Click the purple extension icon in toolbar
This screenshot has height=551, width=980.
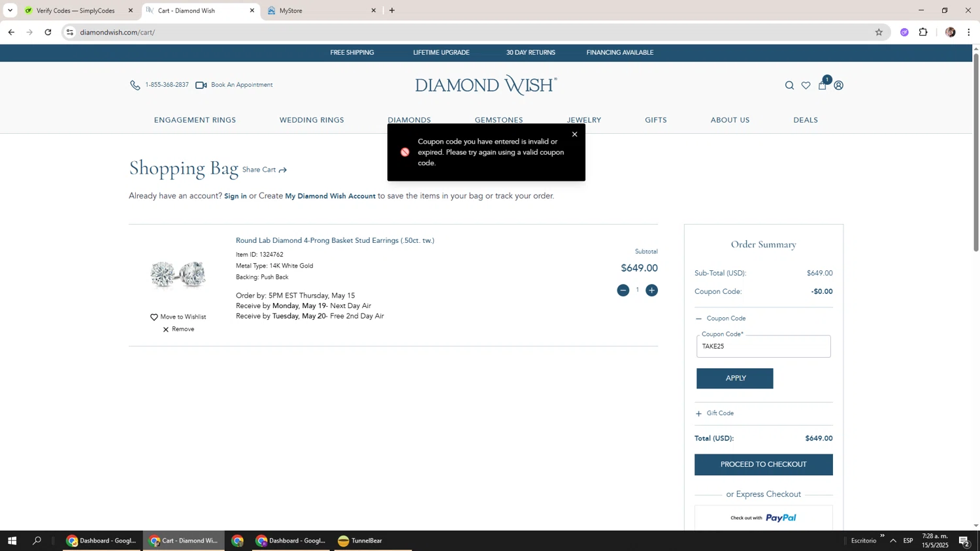[x=904, y=32]
